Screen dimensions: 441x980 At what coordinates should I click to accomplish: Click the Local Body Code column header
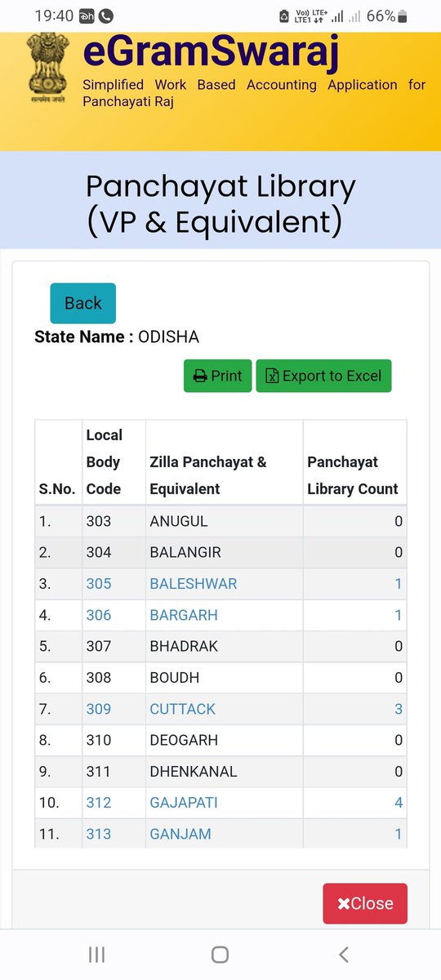(x=104, y=462)
